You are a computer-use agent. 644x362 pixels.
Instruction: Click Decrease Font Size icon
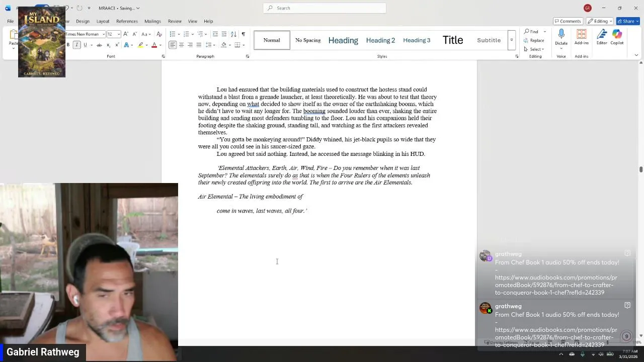[x=134, y=34]
